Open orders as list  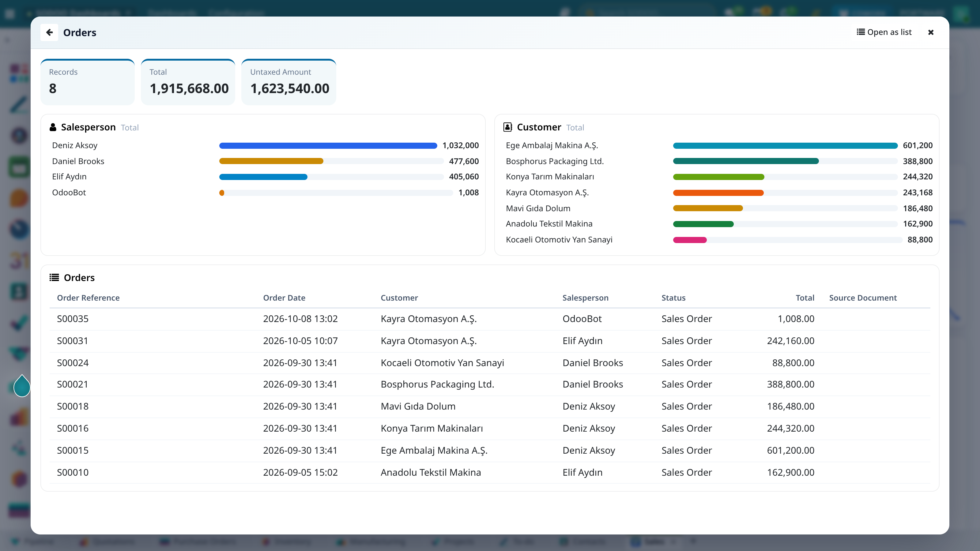(884, 32)
